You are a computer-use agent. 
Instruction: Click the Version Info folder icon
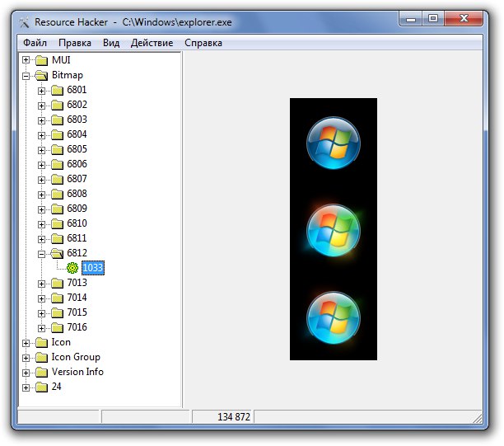42,372
